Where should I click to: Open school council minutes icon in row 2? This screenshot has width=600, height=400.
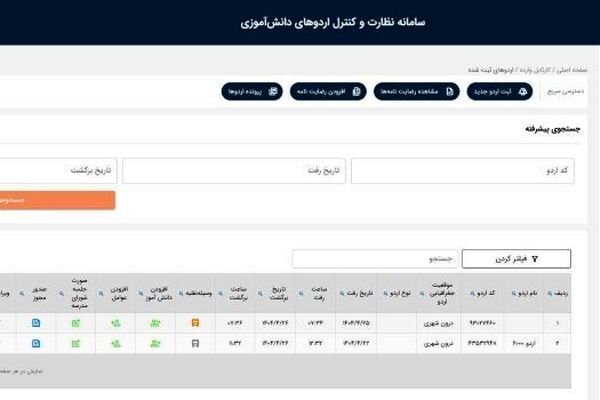(76, 344)
